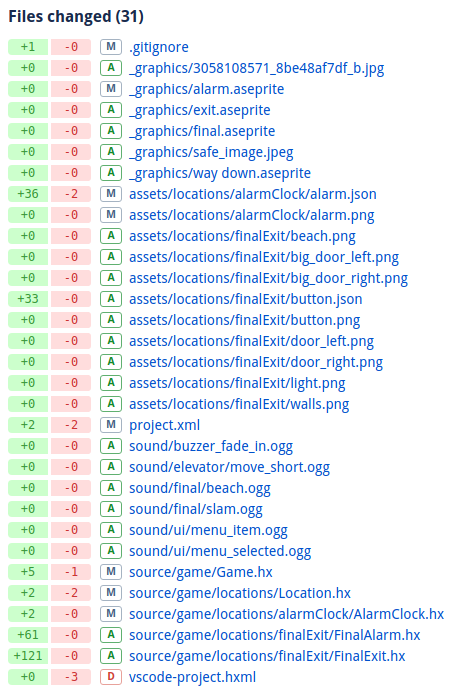452x692 pixels.
Task: Open finalExit/button.json file link
Action: [246, 299]
